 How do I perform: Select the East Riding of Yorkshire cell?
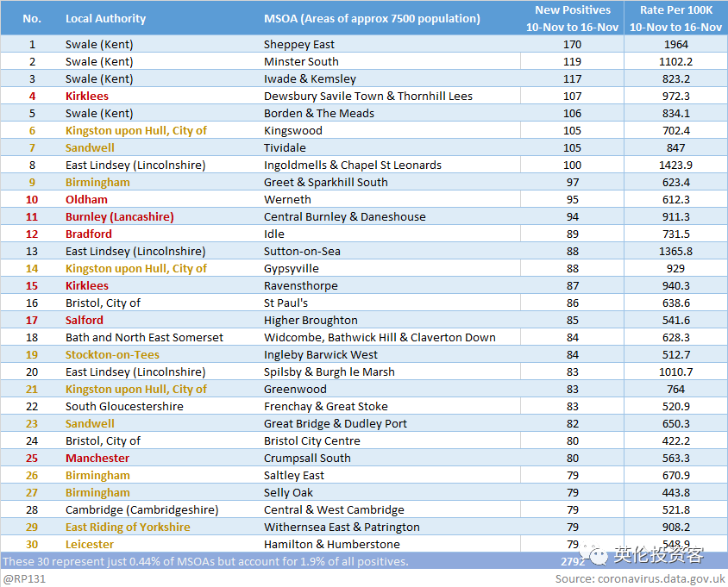(128, 527)
